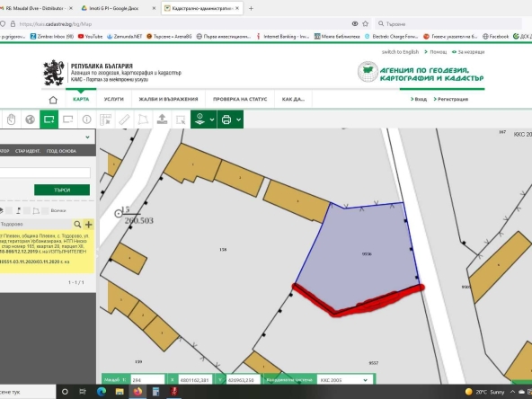Select the measure distance ruler tool
532x399 pixels.
click(125, 120)
